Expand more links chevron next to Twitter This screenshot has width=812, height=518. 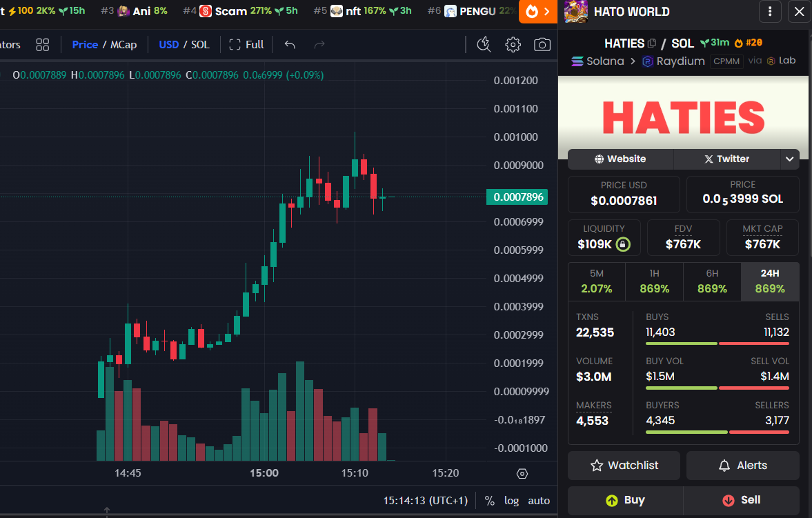(790, 159)
